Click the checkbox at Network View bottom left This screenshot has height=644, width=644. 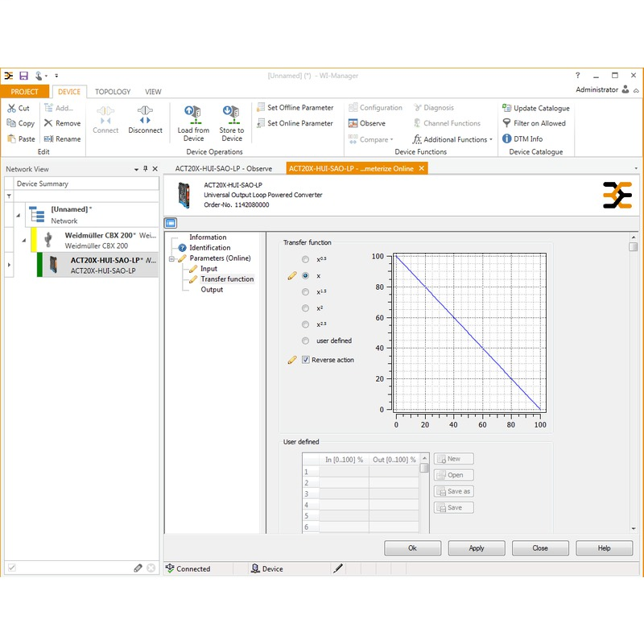(12, 568)
